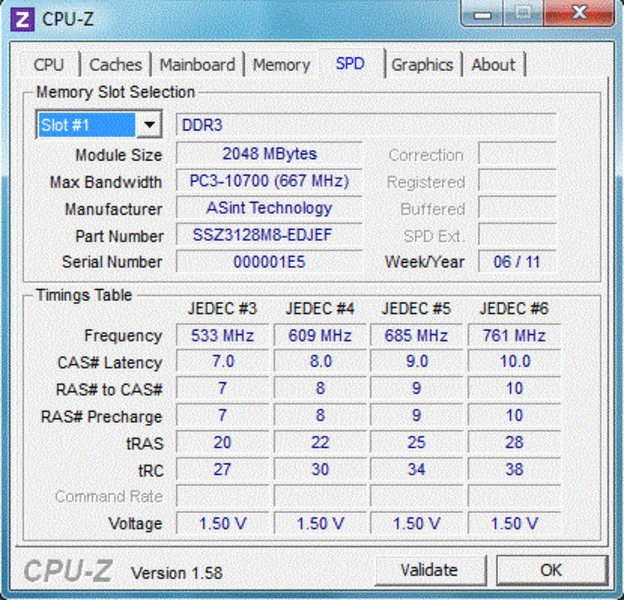Click the empty Buffered field
This screenshot has height=600, width=624.
pos(517,208)
